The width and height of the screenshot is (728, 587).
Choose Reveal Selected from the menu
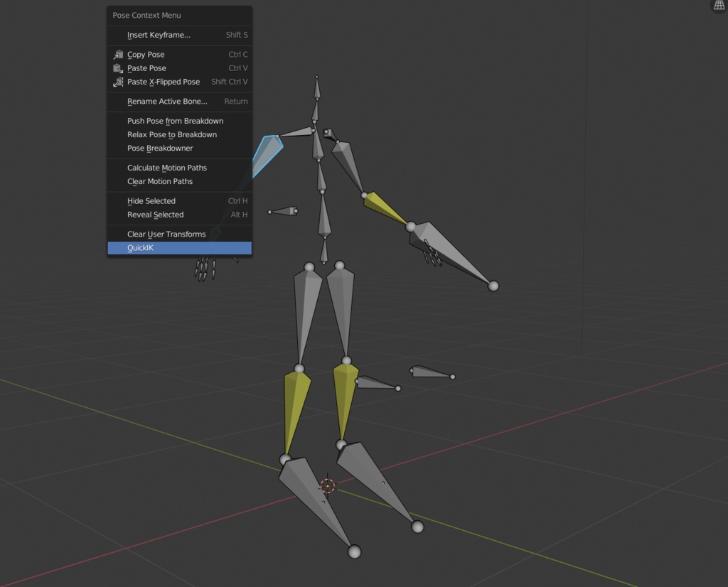tap(155, 215)
